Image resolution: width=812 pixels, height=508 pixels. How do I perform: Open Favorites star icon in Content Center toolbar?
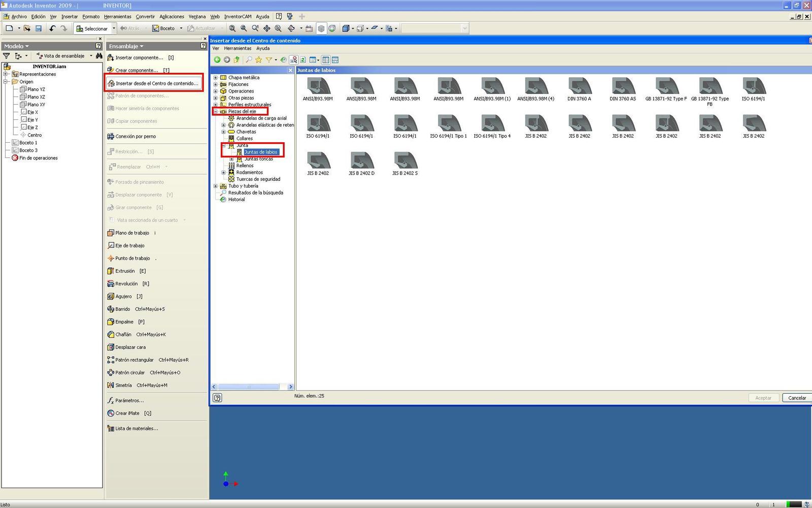tap(259, 60)
